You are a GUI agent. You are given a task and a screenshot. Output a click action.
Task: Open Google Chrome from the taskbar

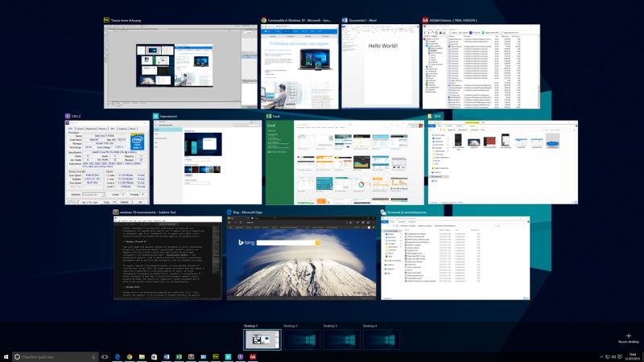point(130,356)
